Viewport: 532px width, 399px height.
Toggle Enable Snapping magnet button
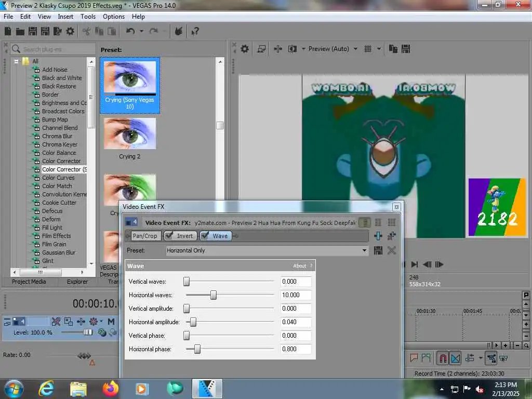coord(443,358)
